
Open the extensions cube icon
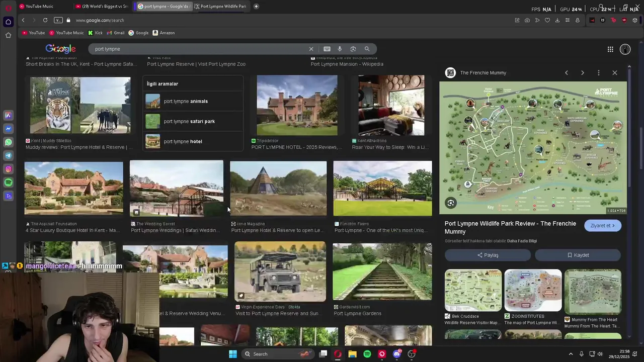[x=635, y=20]
